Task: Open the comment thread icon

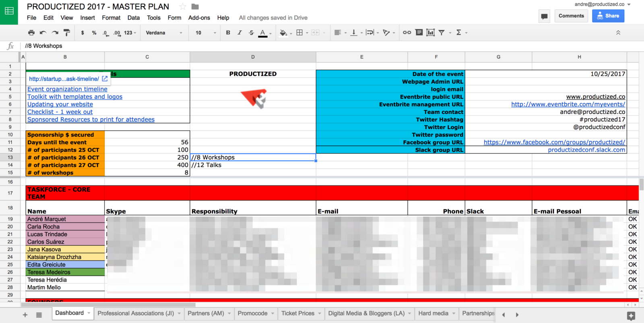Action: click(x=544, y=16)
